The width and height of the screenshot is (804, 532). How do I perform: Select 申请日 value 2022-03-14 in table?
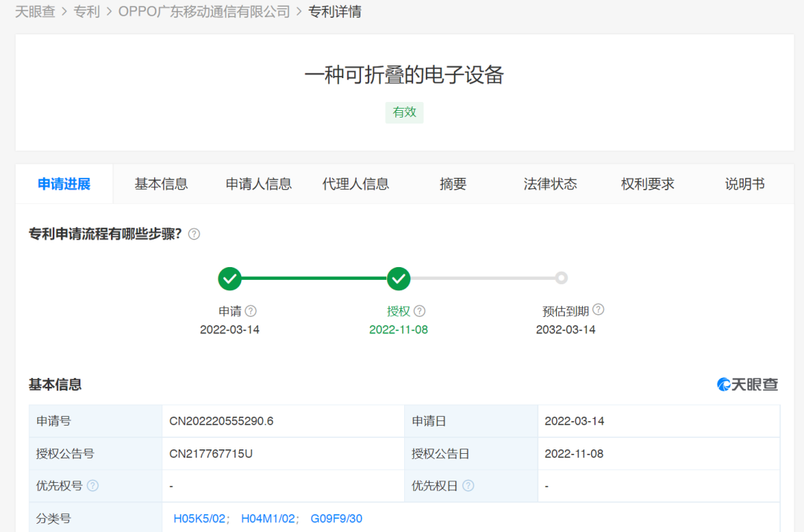pyautogui.click(x=574, y=421)
